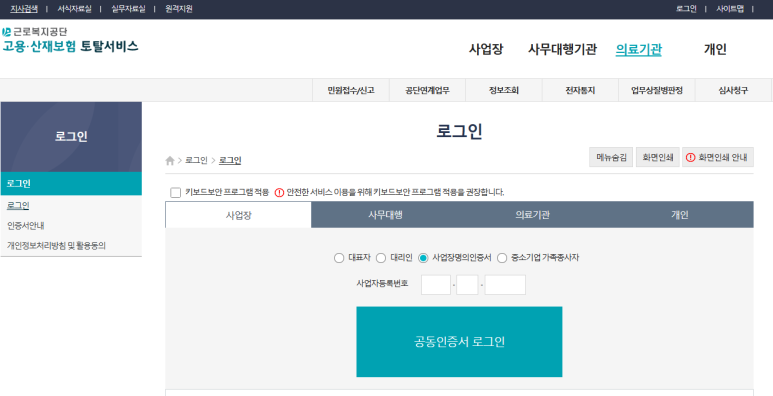
Task: Open 사무대행기관 in main navigation
Action: (x=562, y=49)
